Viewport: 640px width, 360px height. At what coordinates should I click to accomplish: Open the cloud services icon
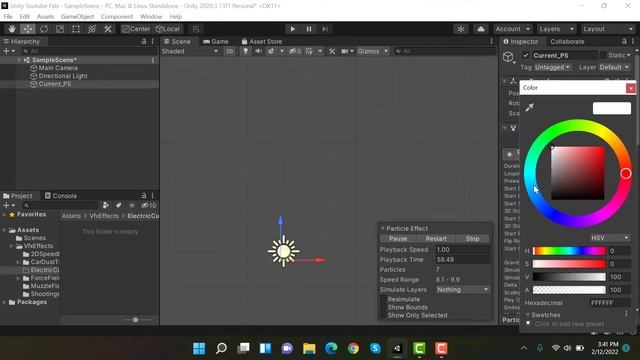pyautogui.click(x=481, y=29)
